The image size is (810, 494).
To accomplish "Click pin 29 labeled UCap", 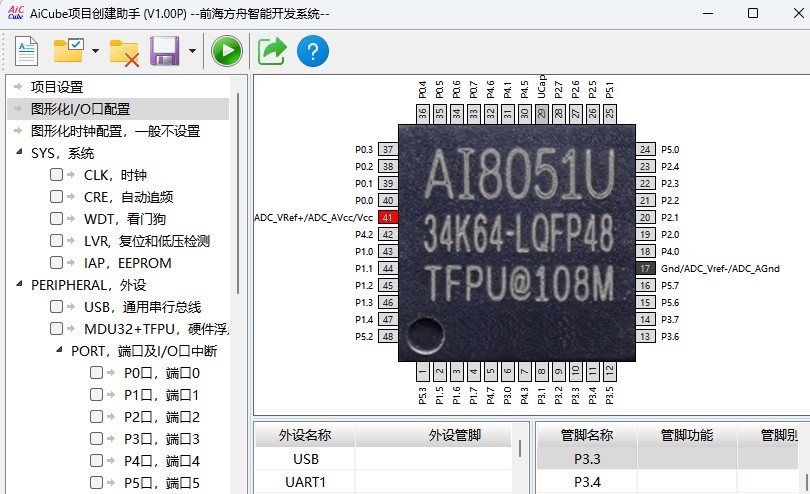I will 541,114.
